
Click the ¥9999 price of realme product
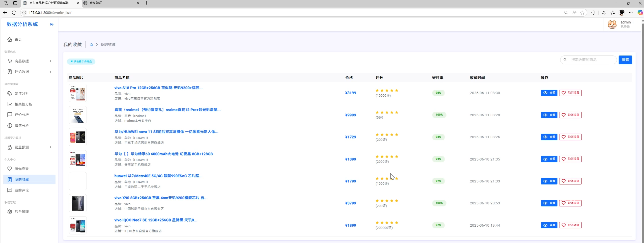pyautogui.click(x=351, y=115)
